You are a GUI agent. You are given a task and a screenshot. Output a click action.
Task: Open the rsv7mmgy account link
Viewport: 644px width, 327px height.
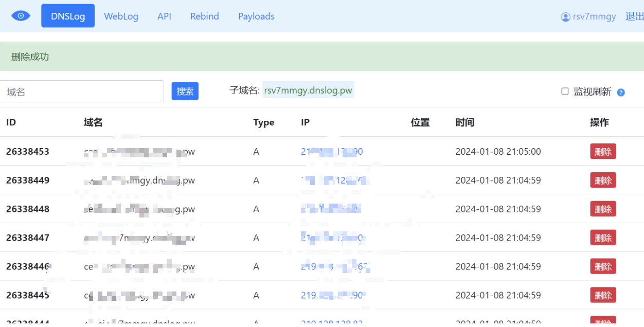(x=594, y=16)
